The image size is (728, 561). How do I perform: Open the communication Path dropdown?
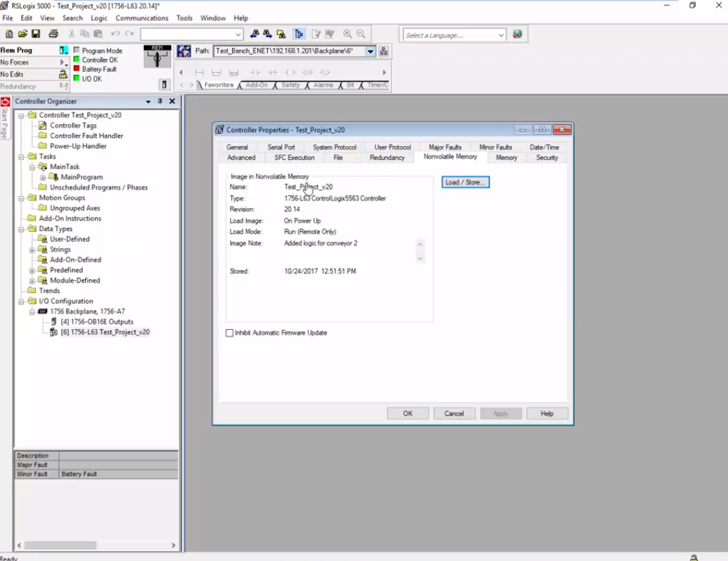pos(371,51)
